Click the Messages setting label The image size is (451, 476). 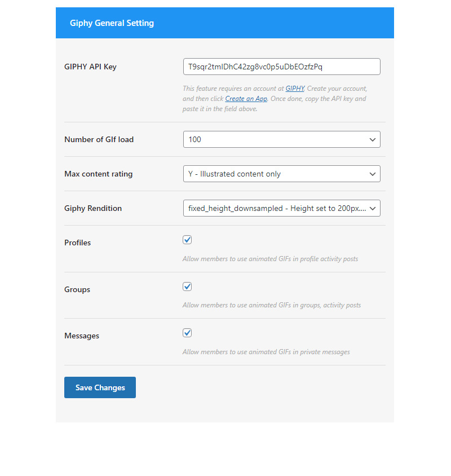tap(82, 336)
